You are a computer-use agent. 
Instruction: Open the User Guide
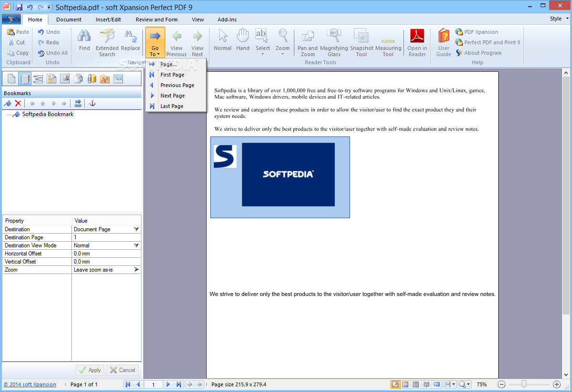(x=443, y=43)
